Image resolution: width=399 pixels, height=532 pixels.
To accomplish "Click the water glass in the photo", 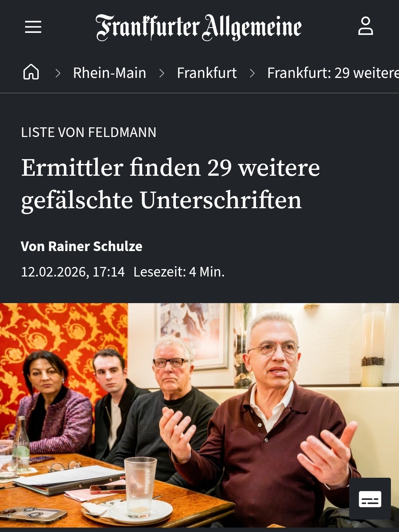I will tap(140, 487).
